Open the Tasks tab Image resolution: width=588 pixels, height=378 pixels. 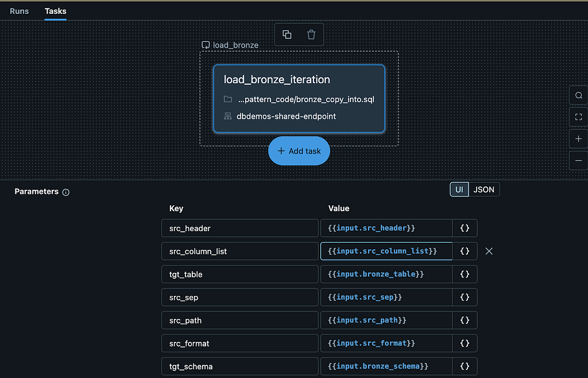pyautogui.click(x=56, y=11)
